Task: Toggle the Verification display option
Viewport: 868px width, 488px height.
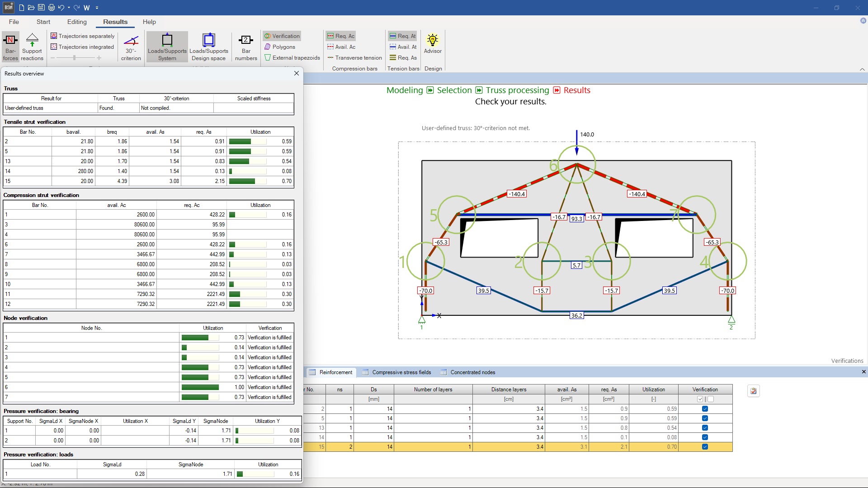Action: click(x=281, y=36)
